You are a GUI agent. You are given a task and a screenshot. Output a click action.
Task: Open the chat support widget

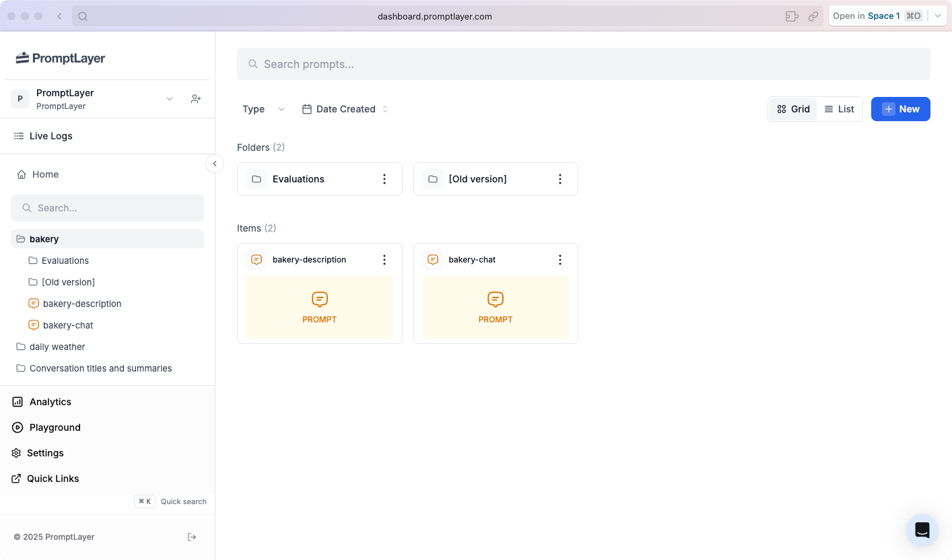[x=922, y=530]
